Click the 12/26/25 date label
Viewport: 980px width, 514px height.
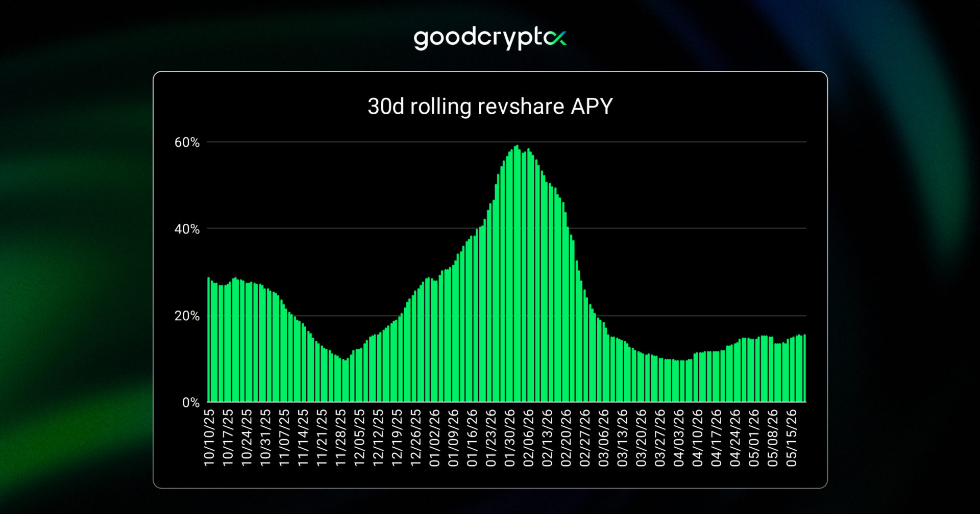coord(416,438)
